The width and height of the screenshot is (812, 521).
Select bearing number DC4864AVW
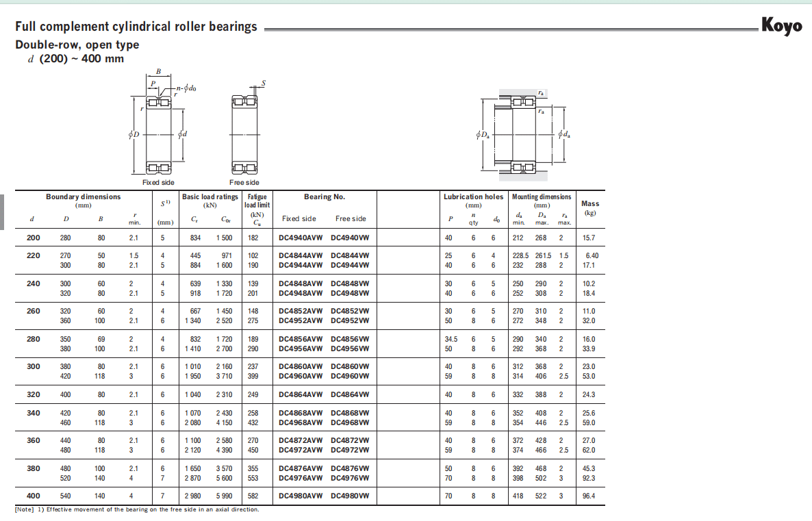point(301,395)
